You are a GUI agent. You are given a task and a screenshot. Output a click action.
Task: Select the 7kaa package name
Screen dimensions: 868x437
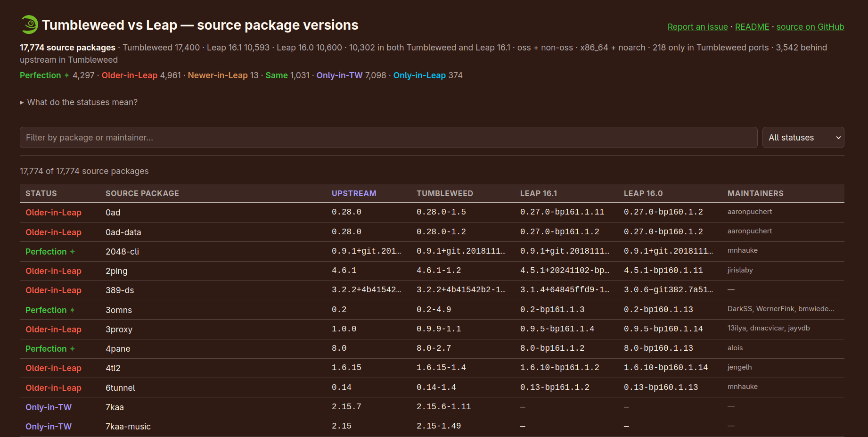point(115,407)
